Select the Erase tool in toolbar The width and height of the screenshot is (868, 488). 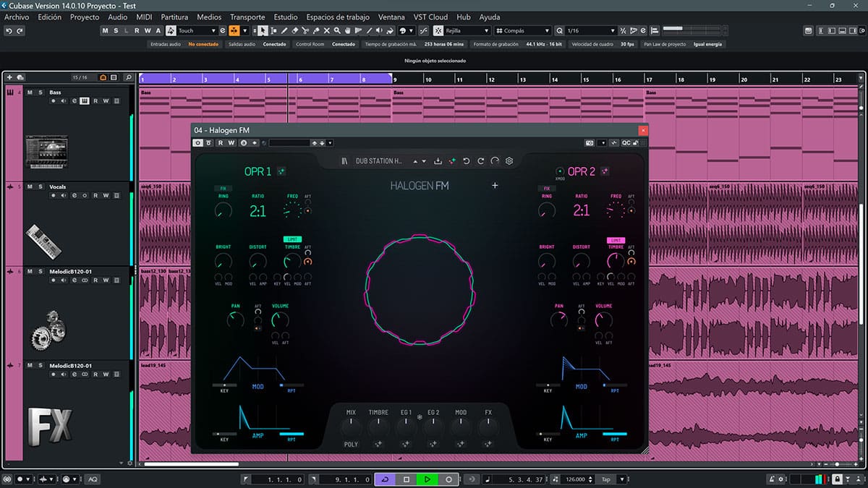(295, 30)
